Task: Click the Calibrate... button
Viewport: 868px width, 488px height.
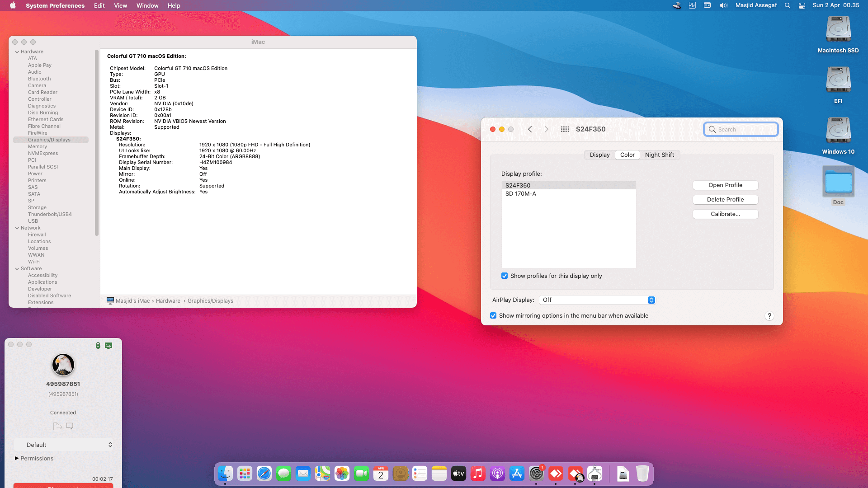Action: [725, 214]
